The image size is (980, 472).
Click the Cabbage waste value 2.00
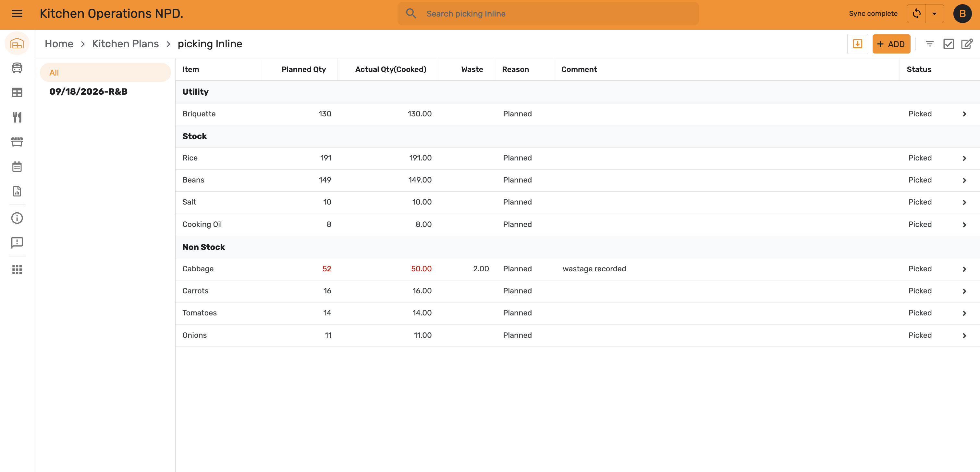tap(481, 269)
